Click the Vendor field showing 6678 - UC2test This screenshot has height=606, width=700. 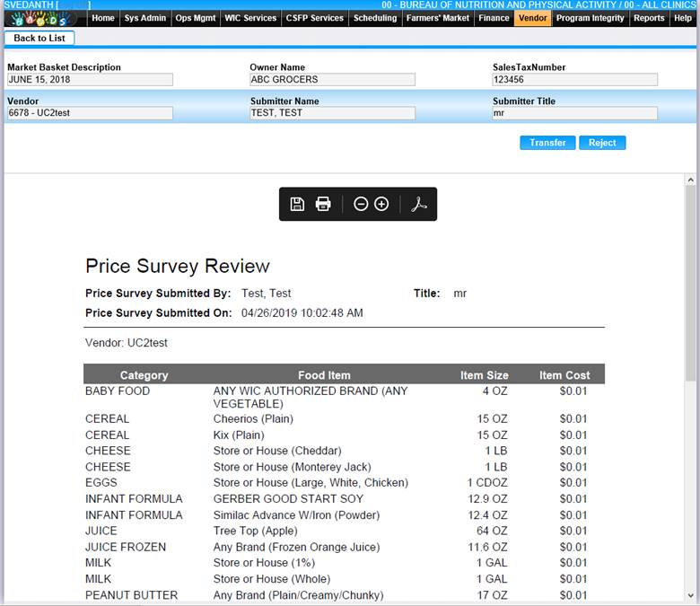(90, 113)
